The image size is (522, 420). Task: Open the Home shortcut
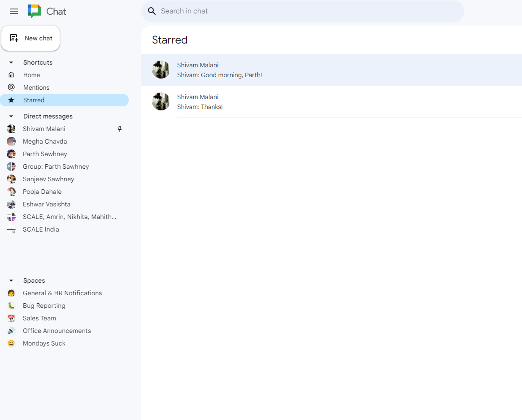tap(31, 74)
